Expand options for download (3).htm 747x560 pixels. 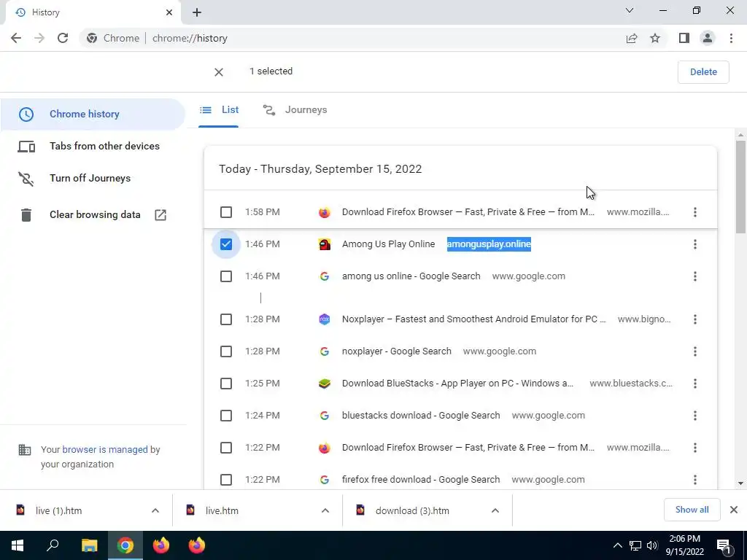click(x=495, y=510)
